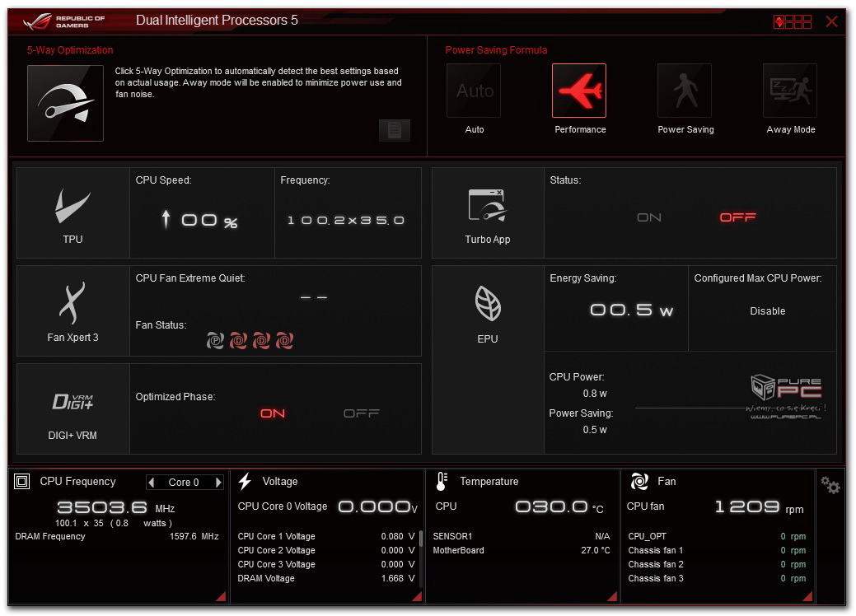Image resolution: width=856 pixels, height=616 pixels.
Task: Open the 5-Way Optimization report document icon
Action: [394, 130]
